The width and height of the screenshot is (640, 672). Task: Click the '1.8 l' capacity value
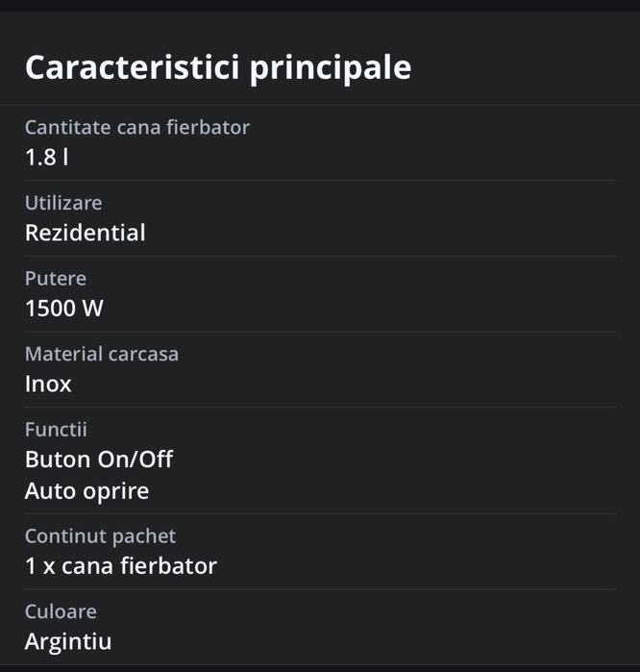coord(46,157)
